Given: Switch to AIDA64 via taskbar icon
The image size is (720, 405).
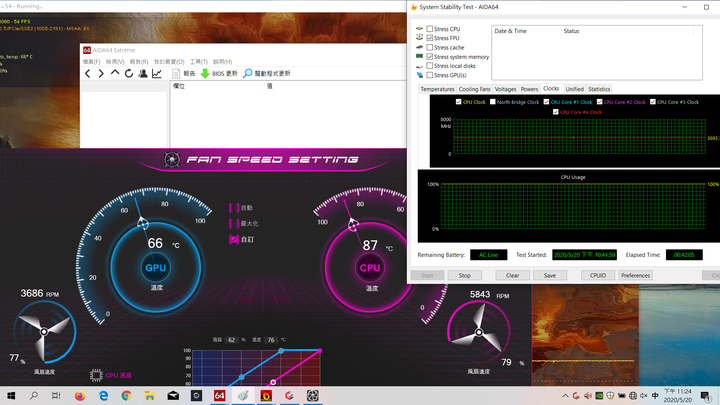Looking at the screenshot, I should [x=219, y=396].
